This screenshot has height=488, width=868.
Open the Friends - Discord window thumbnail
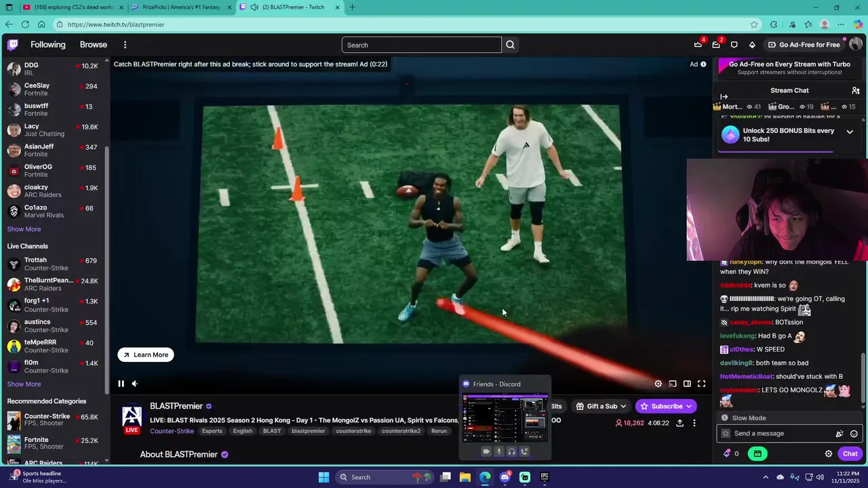click(x=505, y=418)
